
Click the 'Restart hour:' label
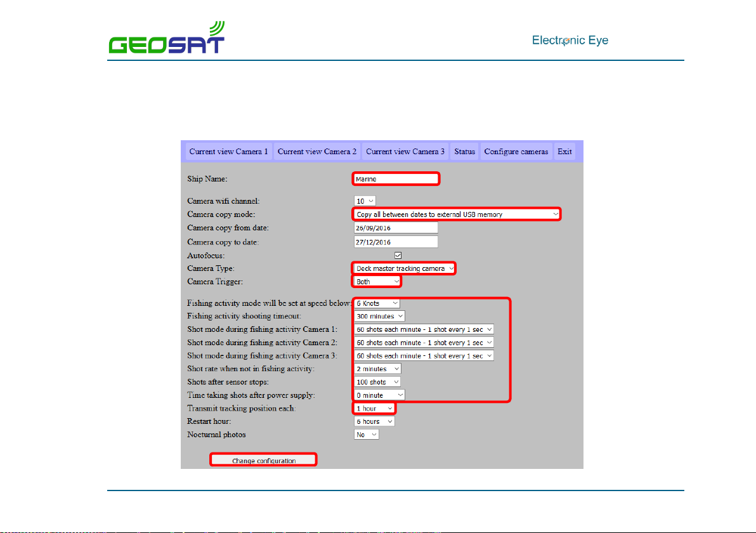click(209, 421)
